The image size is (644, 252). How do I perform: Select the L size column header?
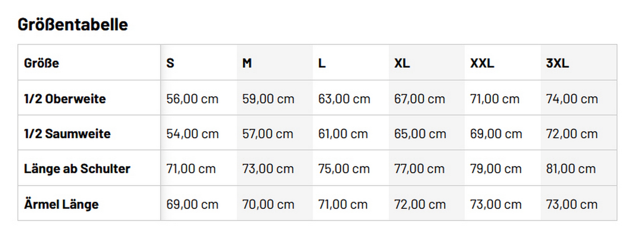click(322, 63)
